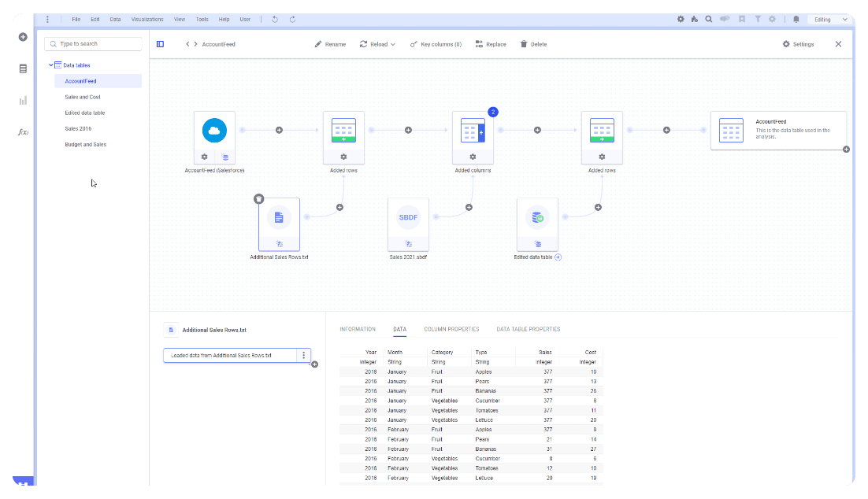Open the Reload dropdown

[377, 44]
